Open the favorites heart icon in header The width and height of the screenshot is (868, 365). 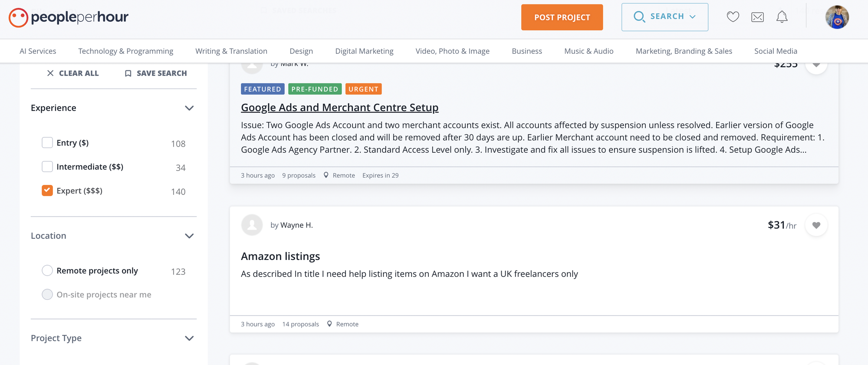(x=733, y=17)
